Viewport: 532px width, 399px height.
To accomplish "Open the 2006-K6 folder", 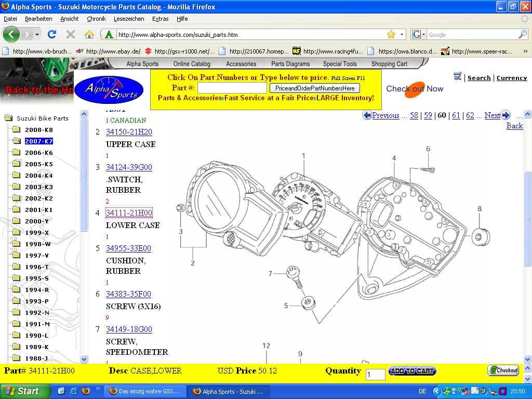I will (33, 153).
